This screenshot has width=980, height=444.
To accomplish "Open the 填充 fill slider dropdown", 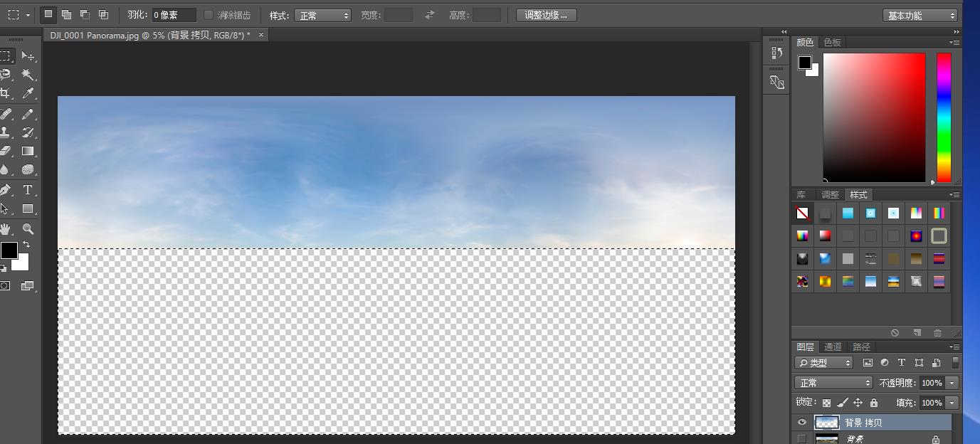I will pos(952,403).
